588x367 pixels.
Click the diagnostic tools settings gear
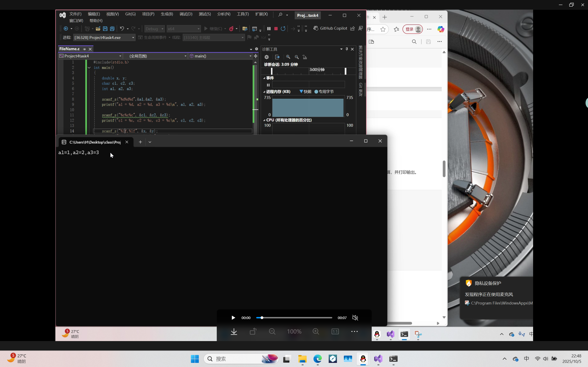tap(266, 57)
